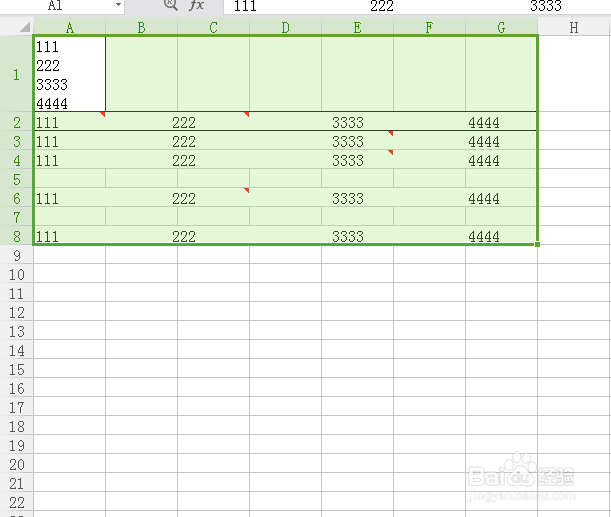The height and width of the screenshot is (517, 611).
Task: Select row 1 header
Action: pyautogui.click(x=16, y=74)
